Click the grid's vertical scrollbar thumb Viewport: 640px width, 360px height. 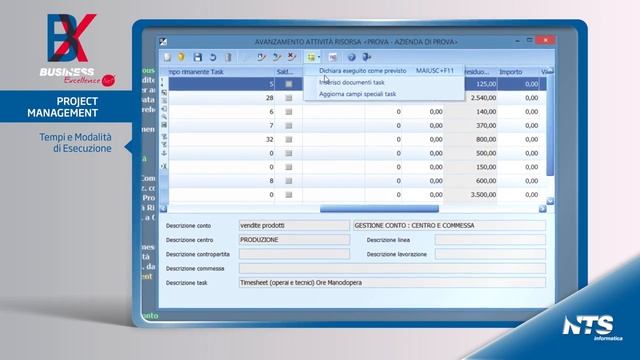[x=550, y=124]
